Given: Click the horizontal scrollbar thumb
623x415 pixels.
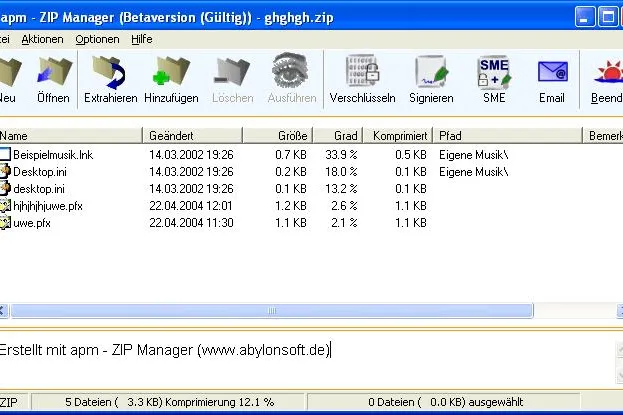Looking at the screenshot, I should click(272, 311).
